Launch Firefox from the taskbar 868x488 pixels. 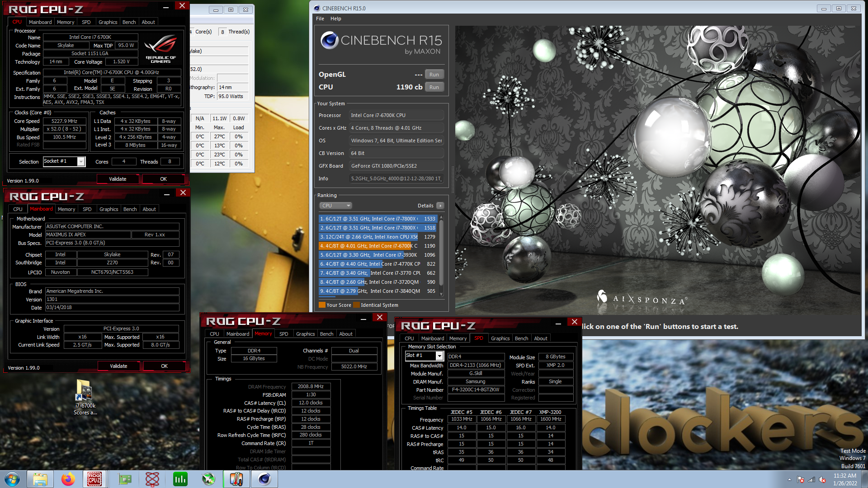point(68,479)
